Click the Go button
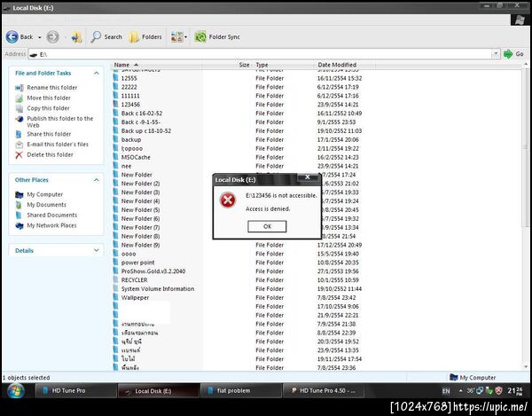Screen dimensions: 532x416 pos(513,54)
